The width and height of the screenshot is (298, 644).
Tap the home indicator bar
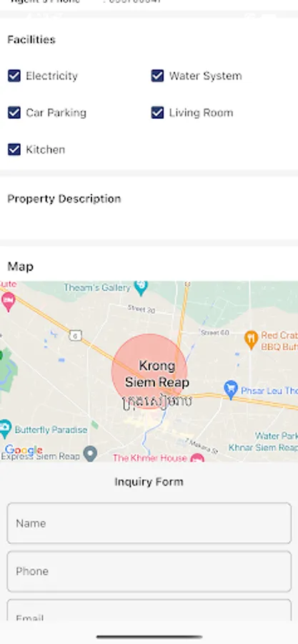[x=149, y=637]
